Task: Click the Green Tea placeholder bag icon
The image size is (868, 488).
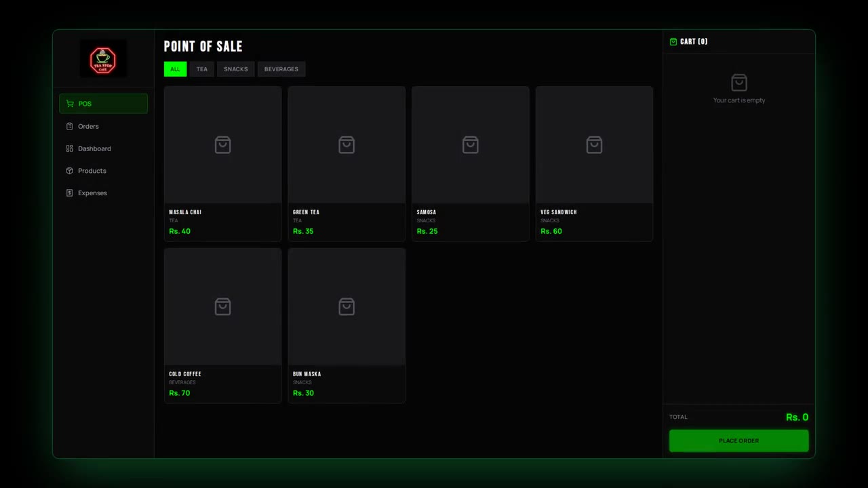Action: [347, 145]
